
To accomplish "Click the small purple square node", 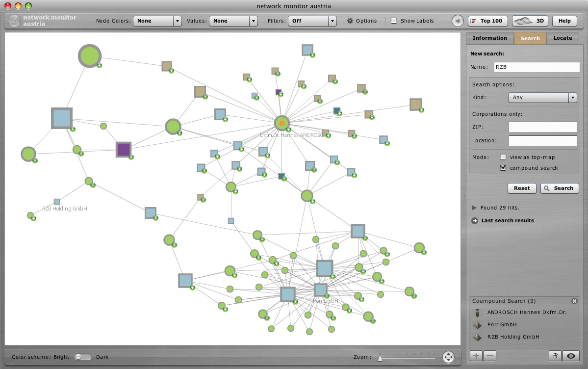I will coord(278,92).
